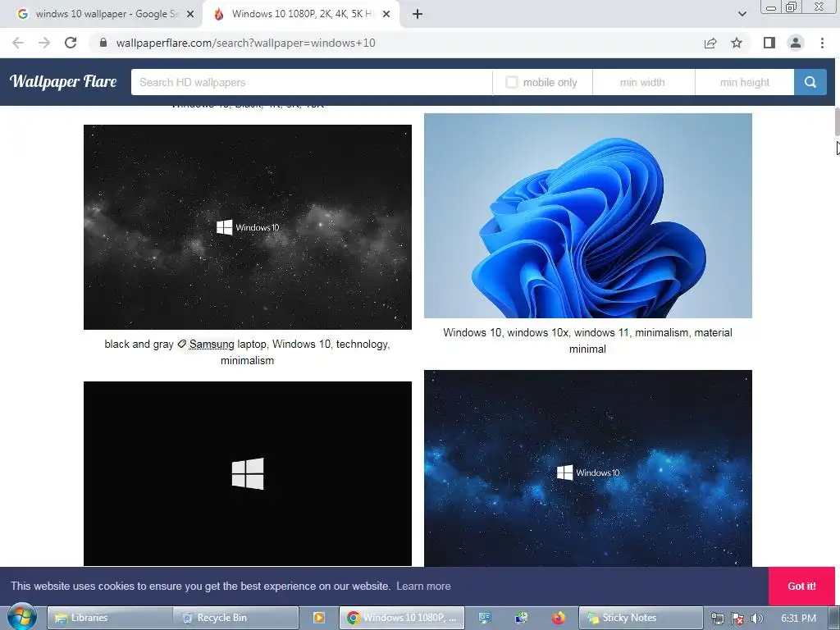This screenshot has height=630, width=840.
Task: Click the min height field
Action: (x=745, y=82)
